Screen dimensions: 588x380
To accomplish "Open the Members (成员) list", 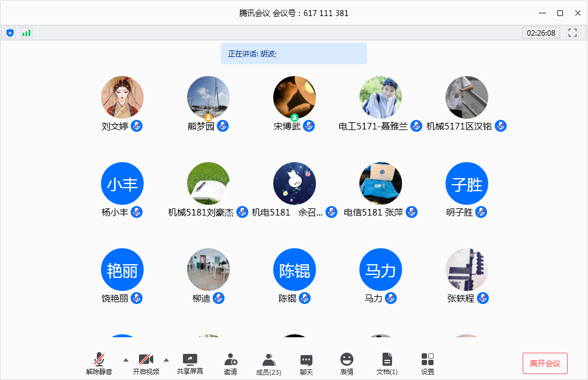I will click(x=268, y=363).
